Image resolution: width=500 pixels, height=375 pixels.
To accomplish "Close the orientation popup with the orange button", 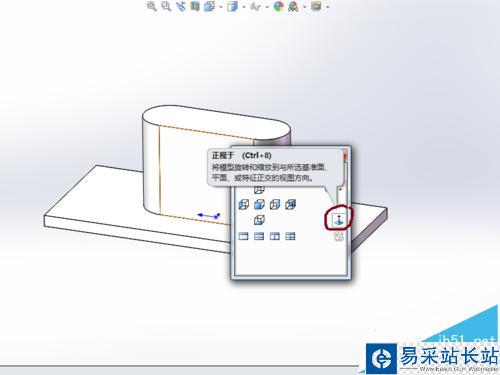I will pos(346,156).
